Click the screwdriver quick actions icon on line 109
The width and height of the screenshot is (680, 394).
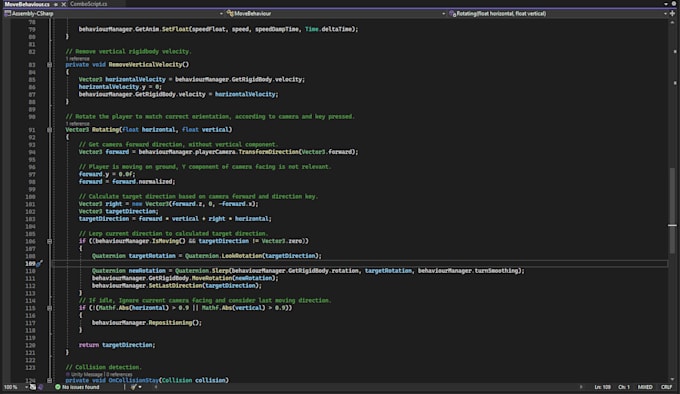point(39,263)
